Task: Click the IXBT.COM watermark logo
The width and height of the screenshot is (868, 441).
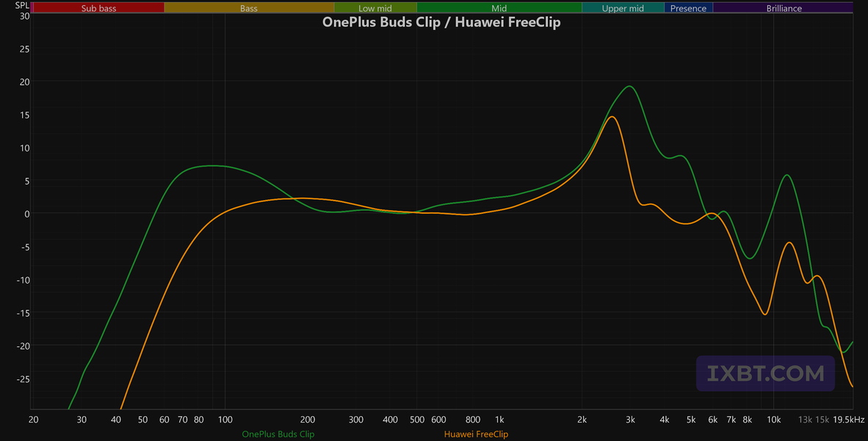Action: [766, 373]
